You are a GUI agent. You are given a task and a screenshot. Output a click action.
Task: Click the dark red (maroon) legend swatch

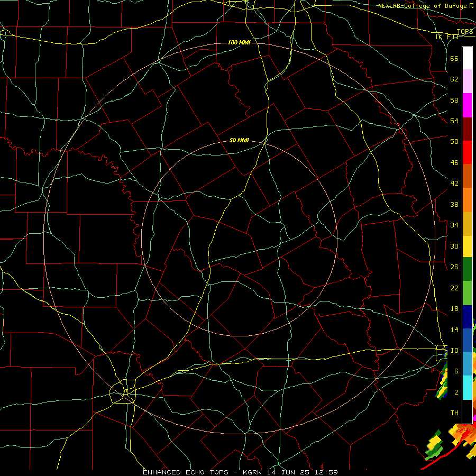[x=467, y=129]
